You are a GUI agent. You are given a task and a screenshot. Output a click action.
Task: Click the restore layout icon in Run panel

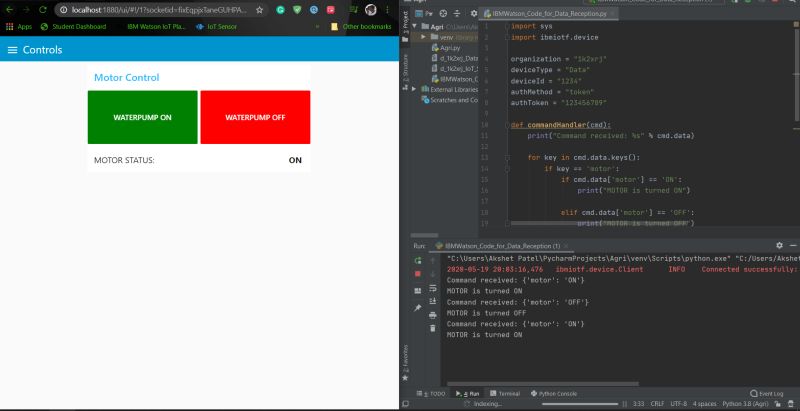(x=418, y=291)
